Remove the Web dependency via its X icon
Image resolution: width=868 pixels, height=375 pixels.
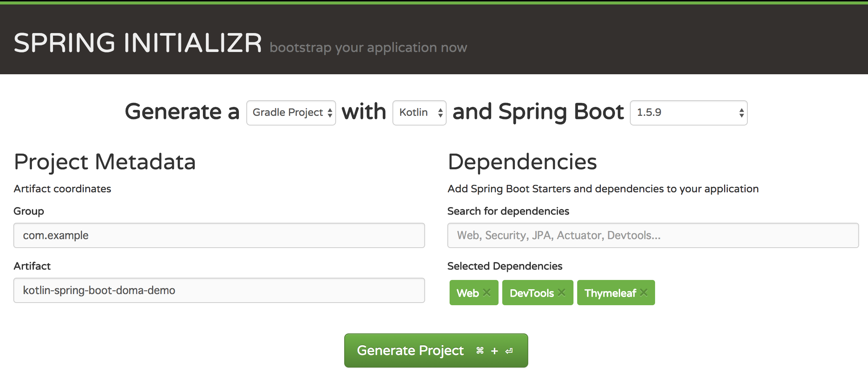487,293
